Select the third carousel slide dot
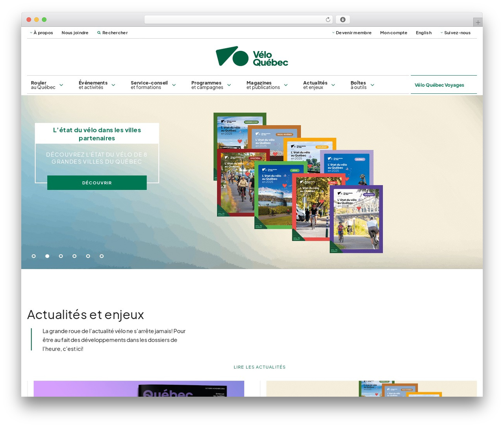Image resolution: width=504 pixels, height=427 pixels. tap(61, 256)
